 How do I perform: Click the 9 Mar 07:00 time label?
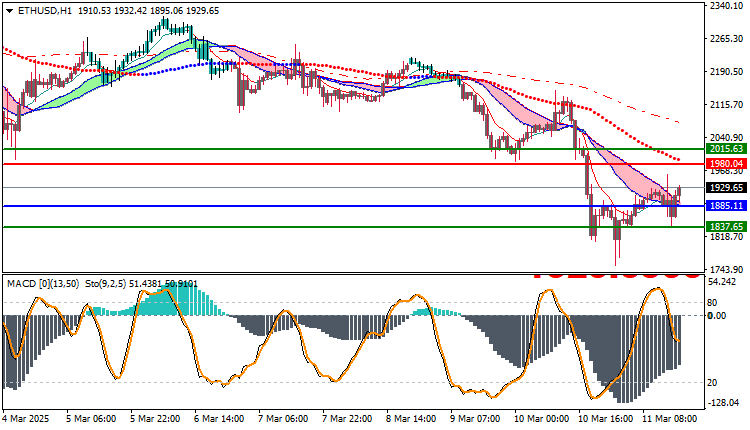tap(474, 419)
